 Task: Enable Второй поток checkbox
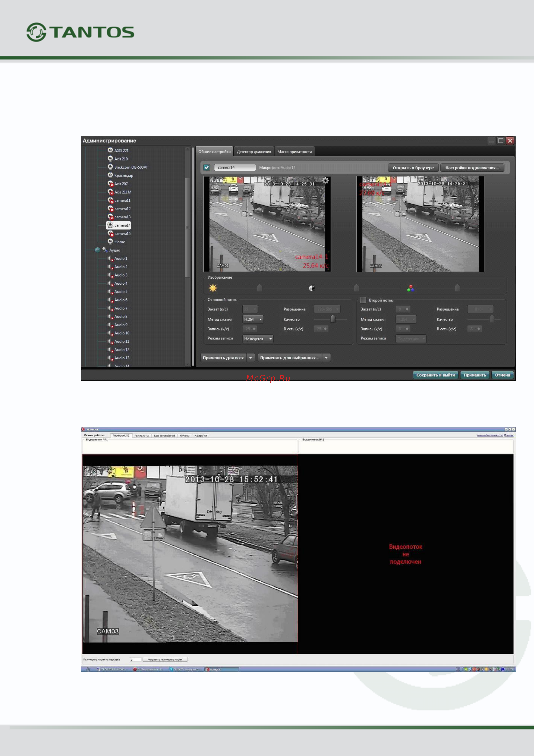(x=363, y=300)
